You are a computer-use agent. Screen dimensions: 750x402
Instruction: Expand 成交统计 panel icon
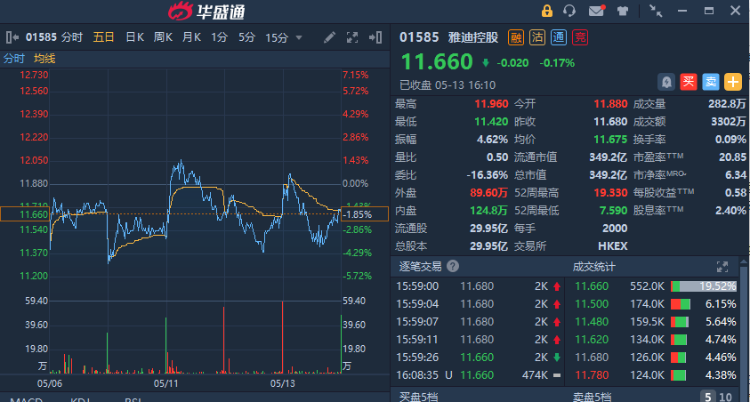pos(722,267)
